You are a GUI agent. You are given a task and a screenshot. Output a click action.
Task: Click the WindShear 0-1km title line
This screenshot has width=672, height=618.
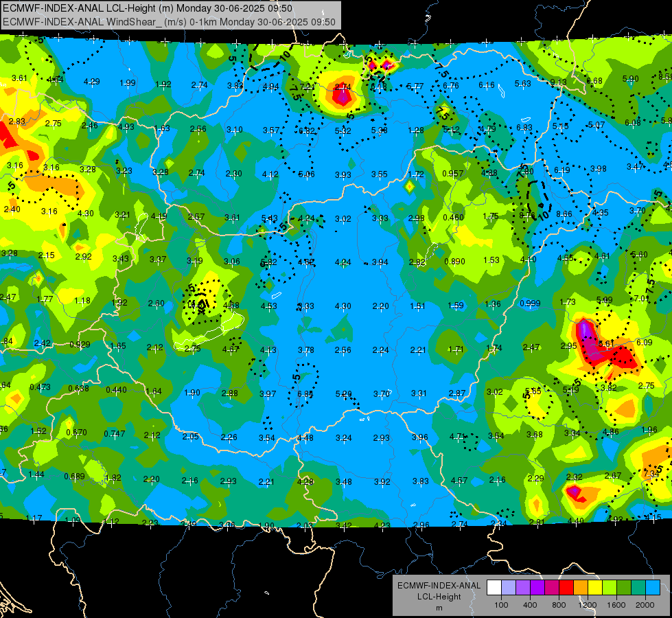(x=169, y=22)
